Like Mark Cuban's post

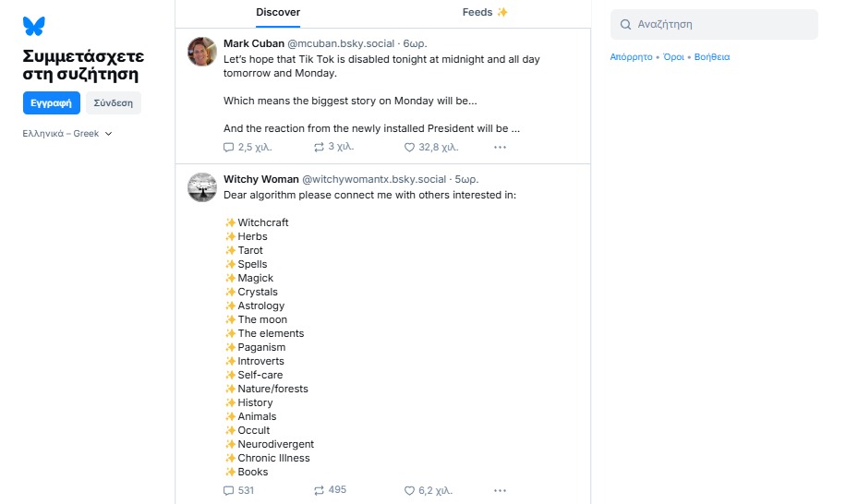(x=410, y=147)
